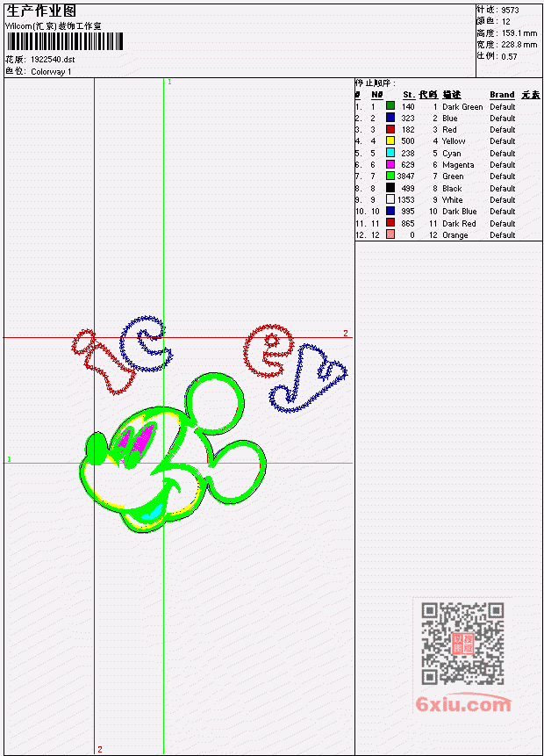Click the "生产作业图" worksheet title

pos(41,11)
